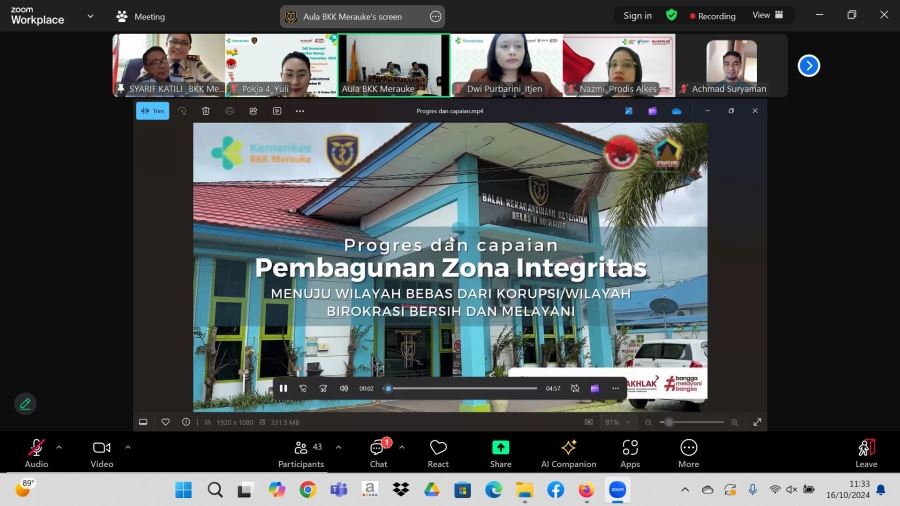Click the video progress seek bar

tap(462, 388)
